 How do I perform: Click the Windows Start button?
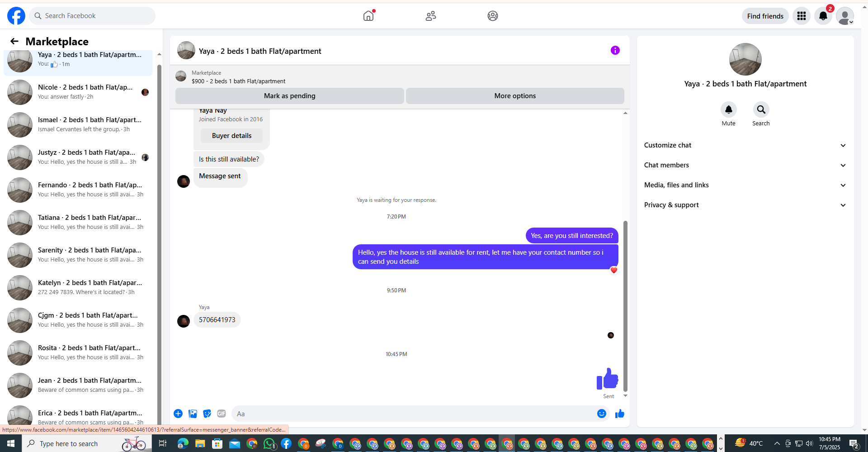[x=11, y=443]
